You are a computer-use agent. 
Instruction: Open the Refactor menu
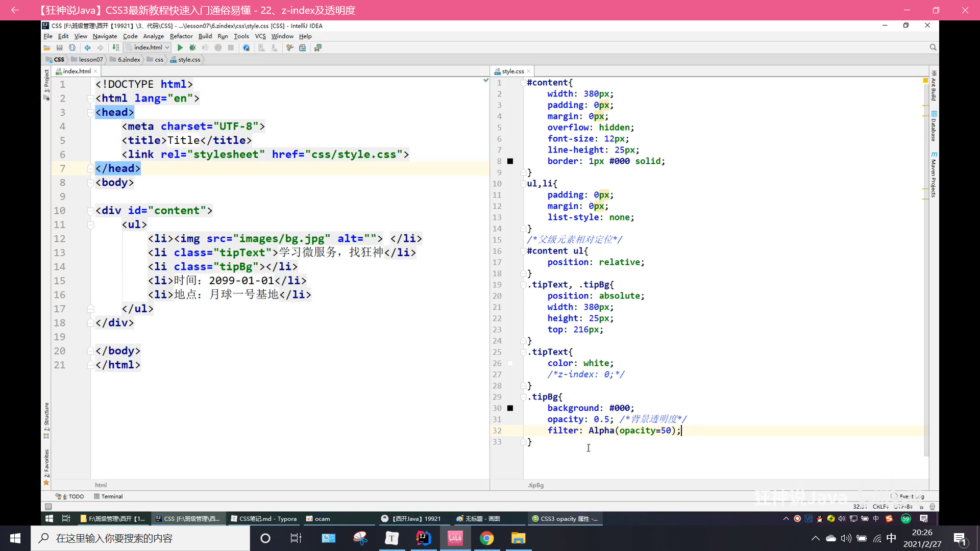click(181, 36)
